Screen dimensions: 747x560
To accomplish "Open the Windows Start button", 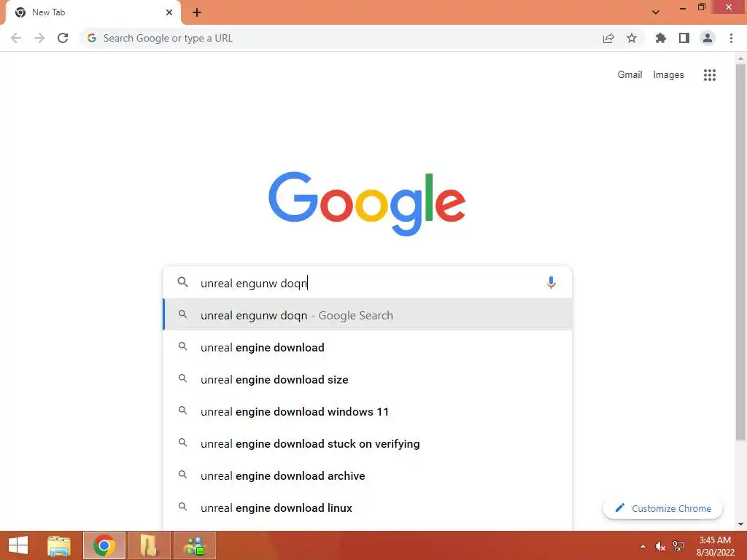I will (18, 545).
